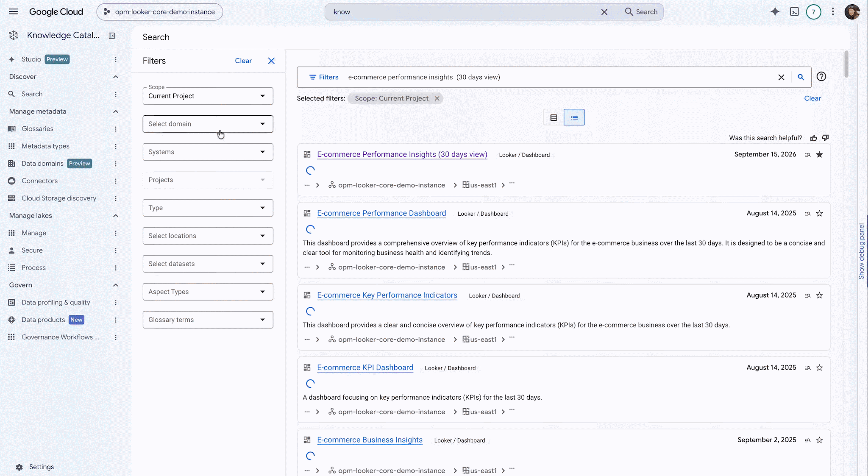Switch to the detailed card view toggle
The width and height of the screenshot is (868, 476).
pos(554,117)
